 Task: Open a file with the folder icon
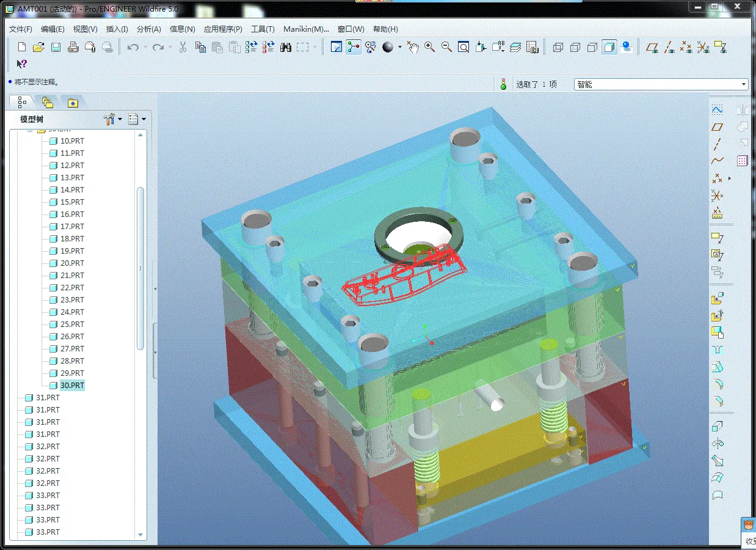click(x=38, y=47)
